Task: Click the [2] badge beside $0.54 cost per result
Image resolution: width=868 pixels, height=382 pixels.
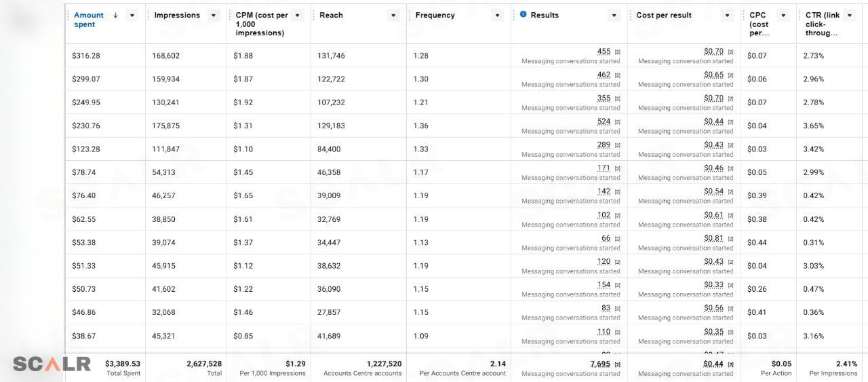Action: (730, 191)
